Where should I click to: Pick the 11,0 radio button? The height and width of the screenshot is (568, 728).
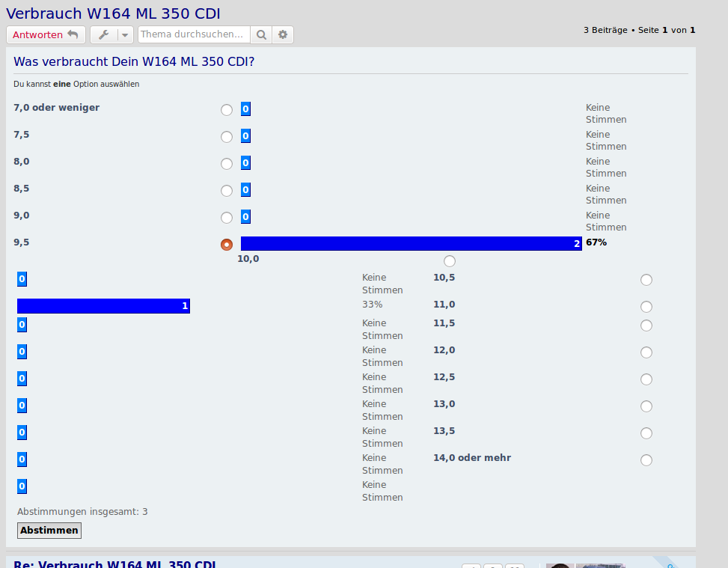[x=646, y=307]
